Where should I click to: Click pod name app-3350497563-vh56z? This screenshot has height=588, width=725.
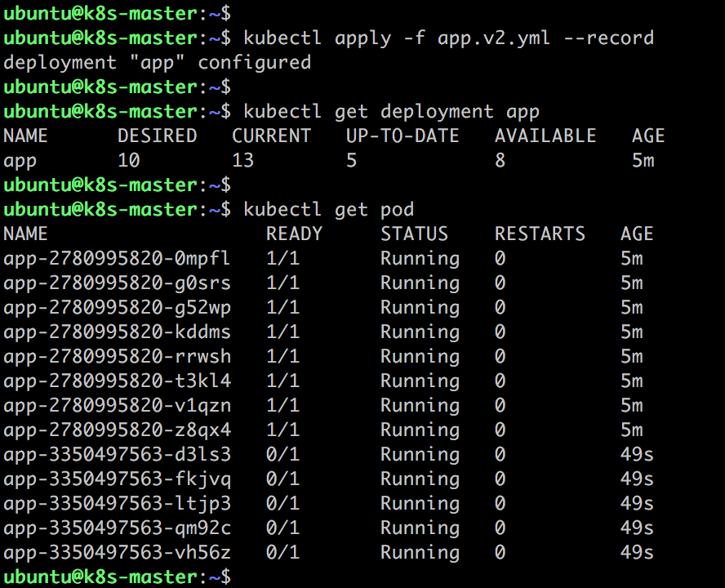click(117, 553)
